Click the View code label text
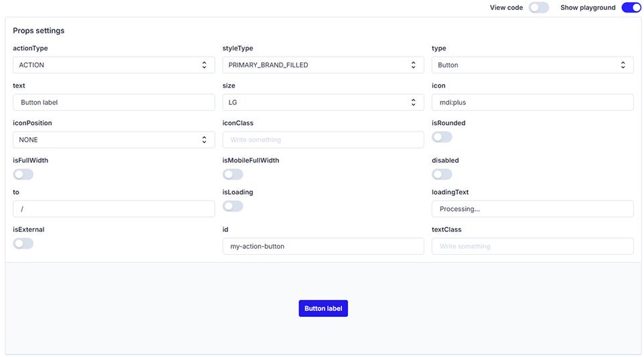This screenshot has height=357, width=644. pos(506,8)
